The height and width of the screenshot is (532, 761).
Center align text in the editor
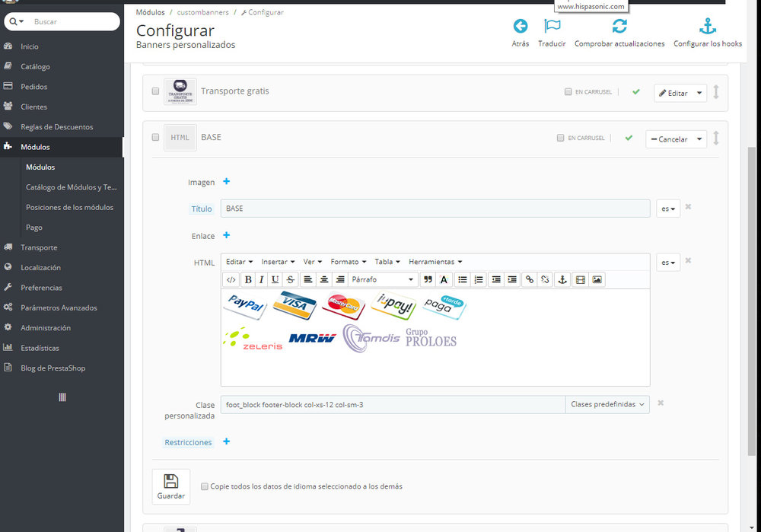click(x=323, y=279)
